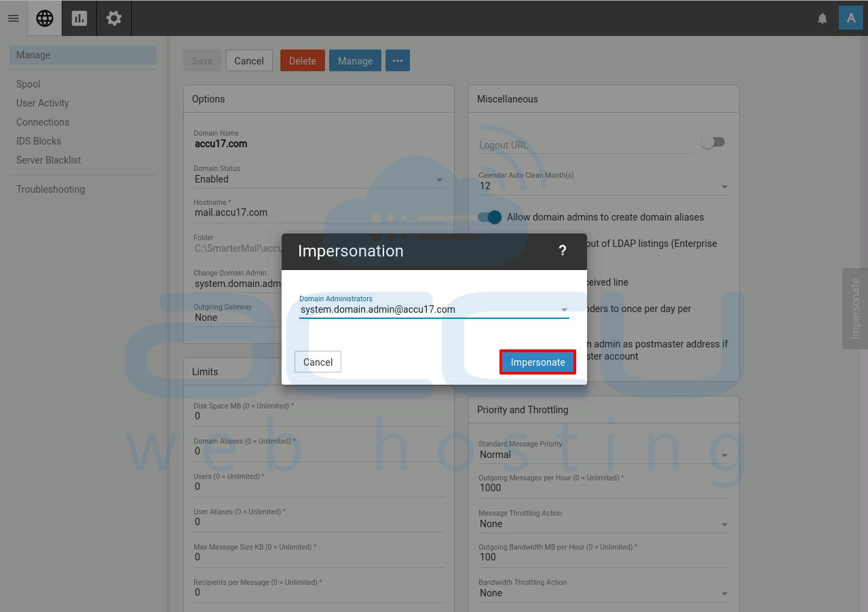Click the Hostname field mail.accu17.com
The width and height of the screenshot is (868, 612).
click(319, 212)
